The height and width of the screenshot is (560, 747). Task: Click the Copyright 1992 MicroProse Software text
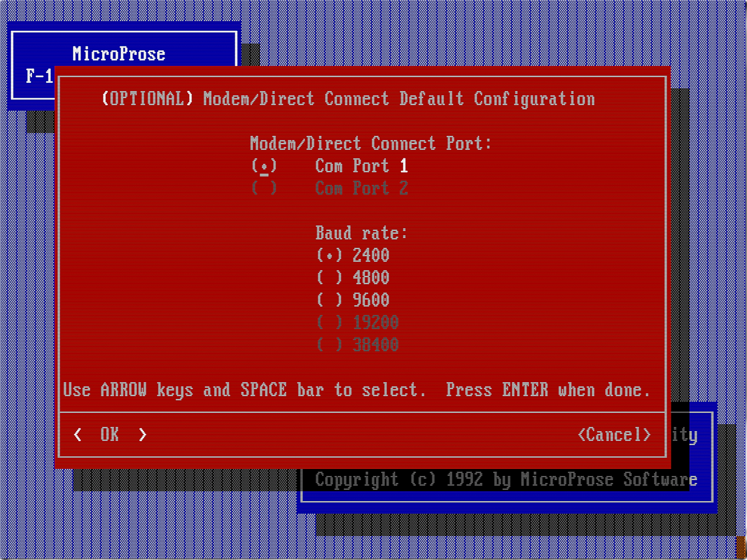point(506,480)
